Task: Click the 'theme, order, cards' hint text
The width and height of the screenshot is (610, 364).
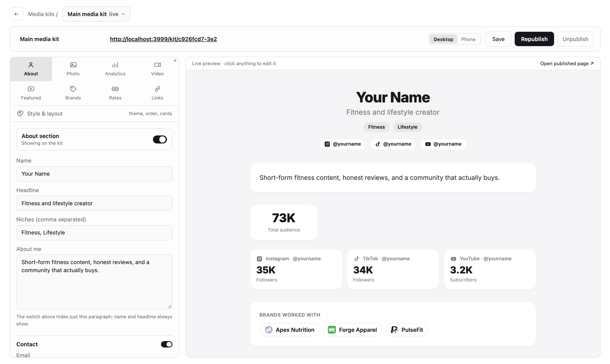Action: pyautogui.click(x=150, y=114)
